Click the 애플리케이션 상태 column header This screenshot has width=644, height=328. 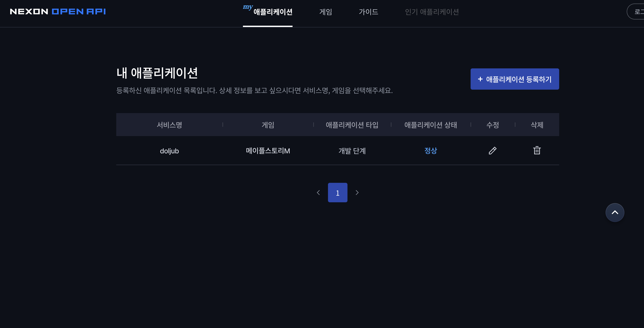pyautogui.click(x=431, y=125)
